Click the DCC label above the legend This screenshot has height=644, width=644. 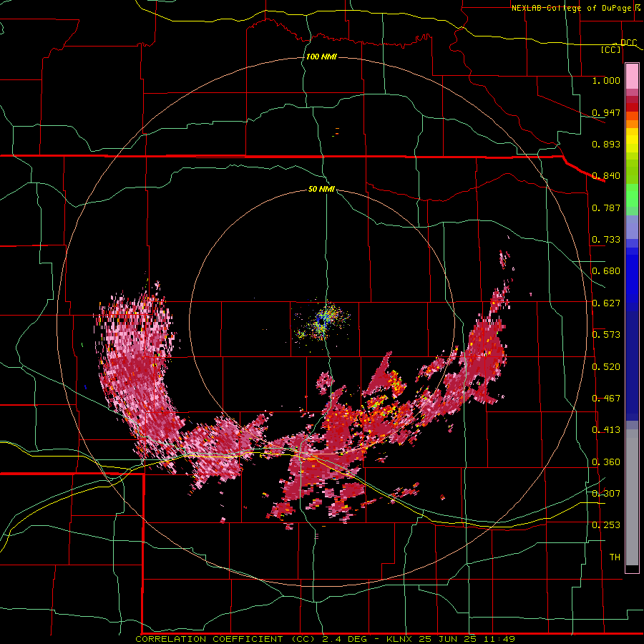[x=628, y=43]
